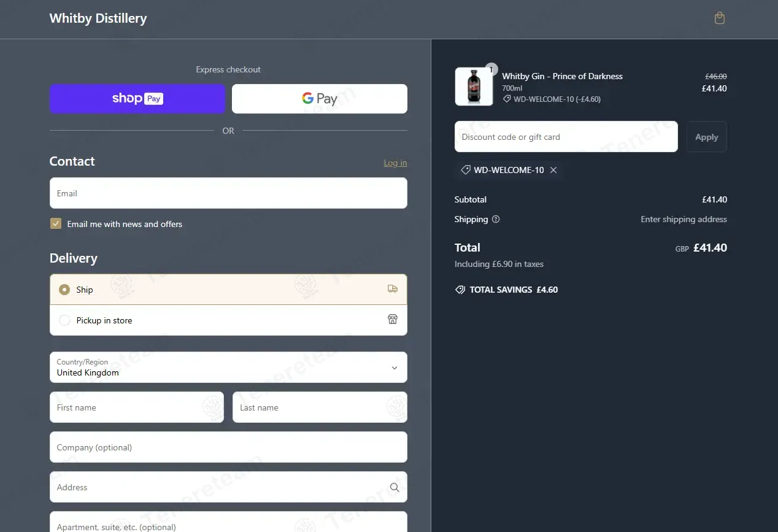
Task: Click the address search magnifier icon
Action: [395, 487]
